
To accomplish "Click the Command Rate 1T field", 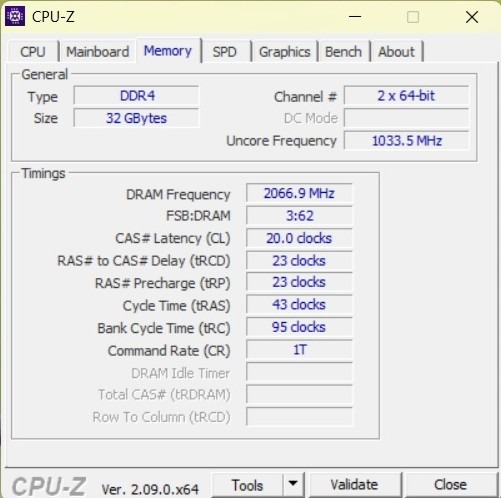I will (x=299, y=350).
